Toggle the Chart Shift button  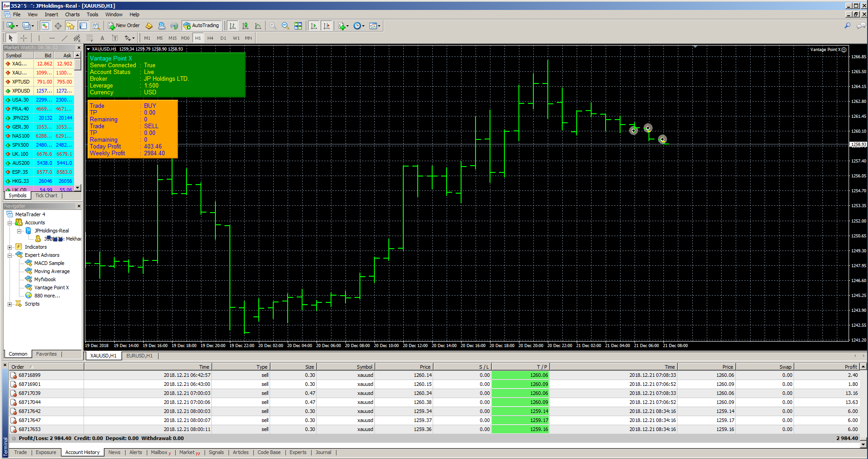point(327,26)
